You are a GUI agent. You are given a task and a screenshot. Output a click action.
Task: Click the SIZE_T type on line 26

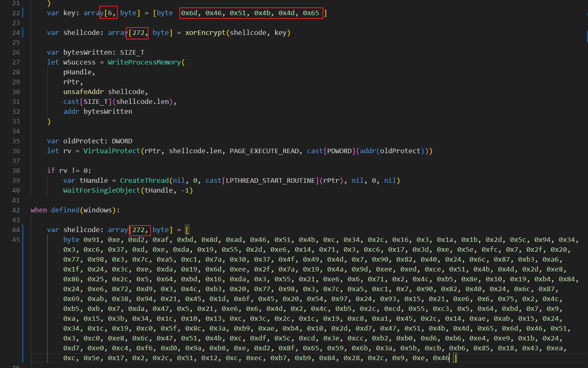pos(132,53)
